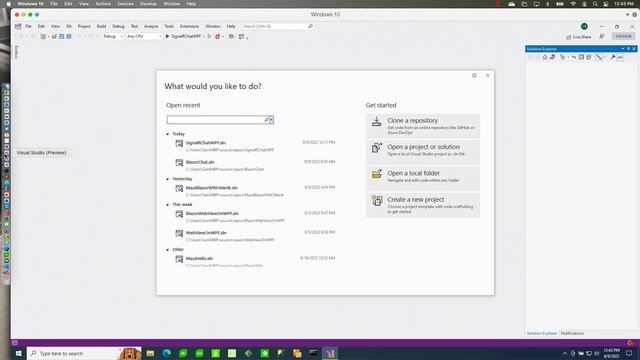Open the View menu
Viewport: 640px width, 360px height.
tap(55, 26)
